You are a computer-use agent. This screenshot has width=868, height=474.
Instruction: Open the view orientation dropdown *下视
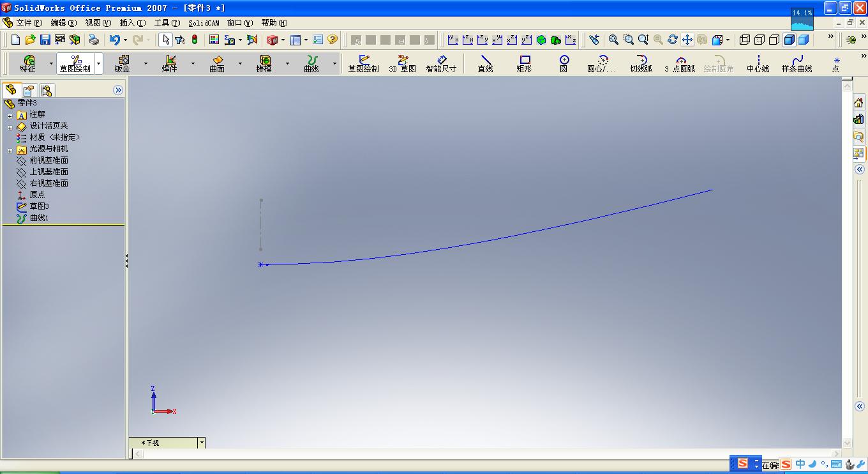coord(202,443)
